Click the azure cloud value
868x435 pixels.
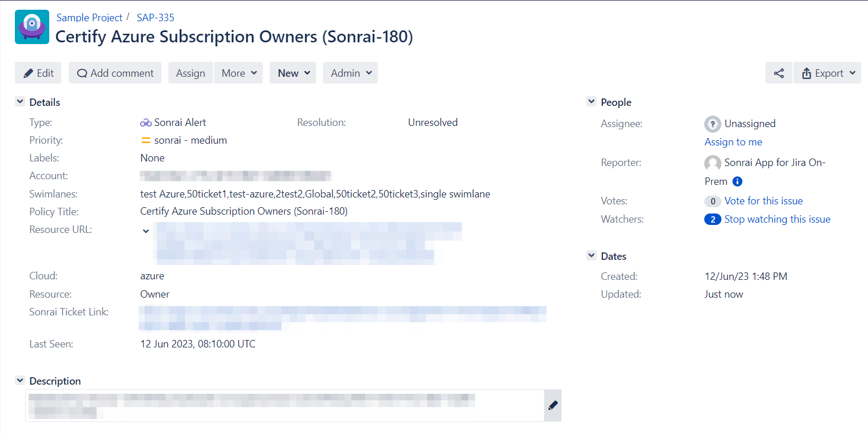(x=152, y=276)
